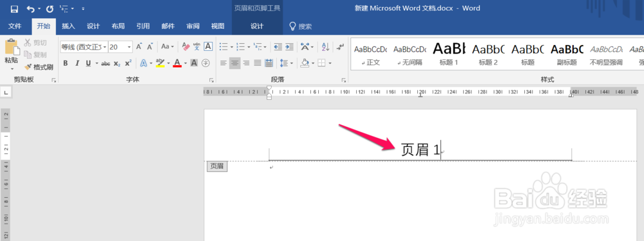
Task: Click the numbered list icon
Action: tap(241, 47)
